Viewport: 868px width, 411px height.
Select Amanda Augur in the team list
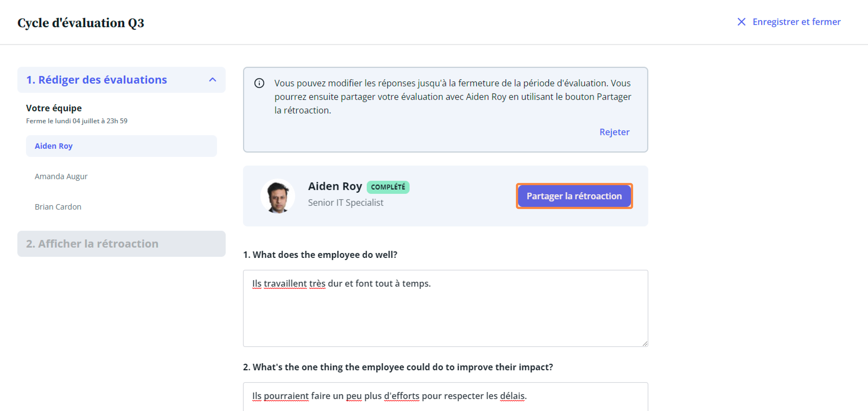(61, 176)
